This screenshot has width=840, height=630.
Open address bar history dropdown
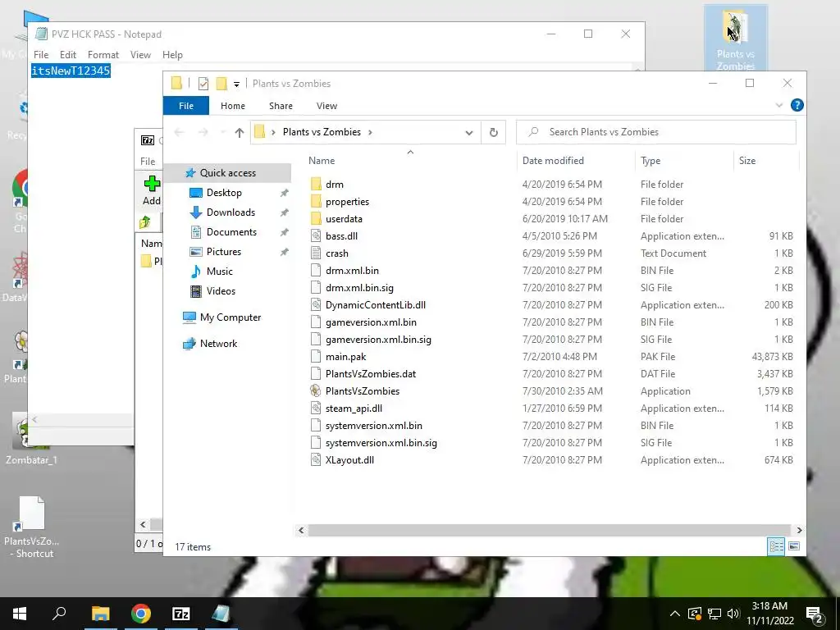[468, 132]
